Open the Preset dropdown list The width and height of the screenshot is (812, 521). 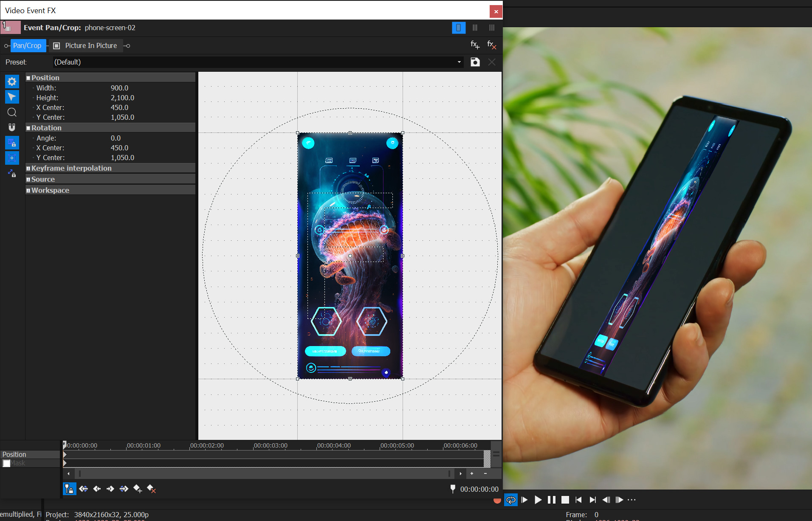(459, 62)
